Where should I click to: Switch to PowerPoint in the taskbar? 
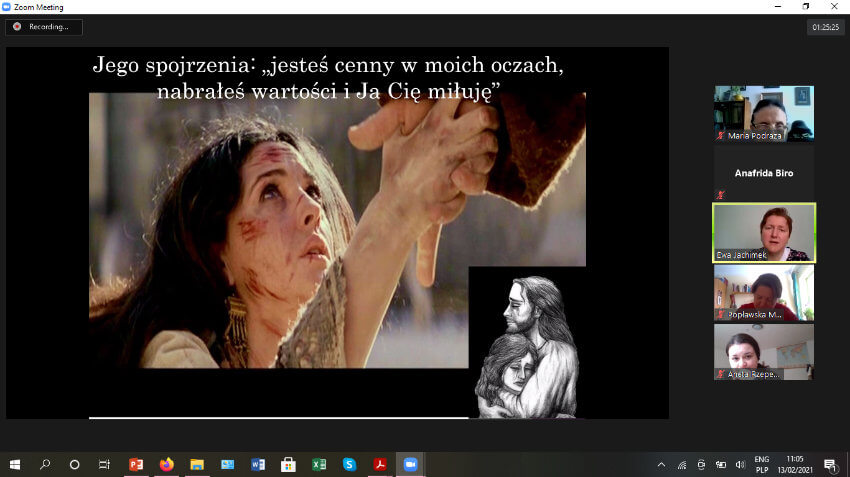coord(136,465)
